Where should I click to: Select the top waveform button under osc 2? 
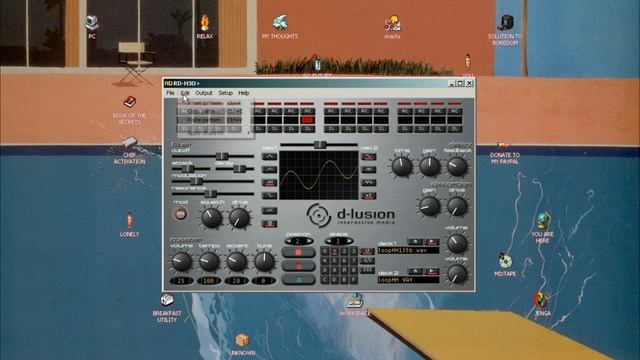pyautogui.click(x=369, y=156)
